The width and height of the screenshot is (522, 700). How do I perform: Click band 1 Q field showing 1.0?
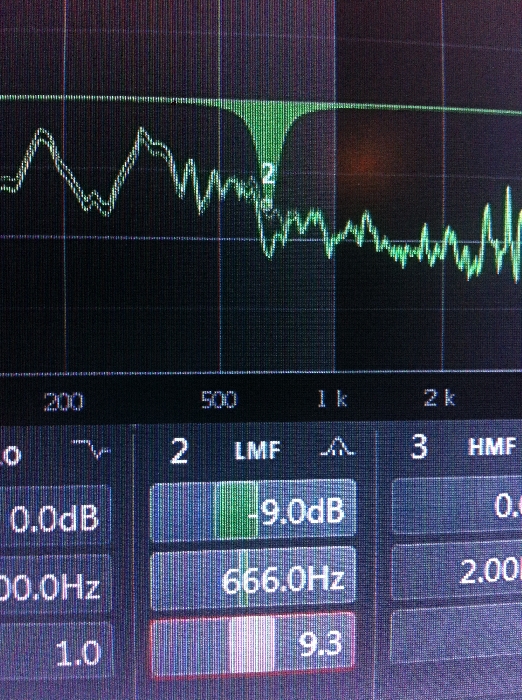(55, 650)
